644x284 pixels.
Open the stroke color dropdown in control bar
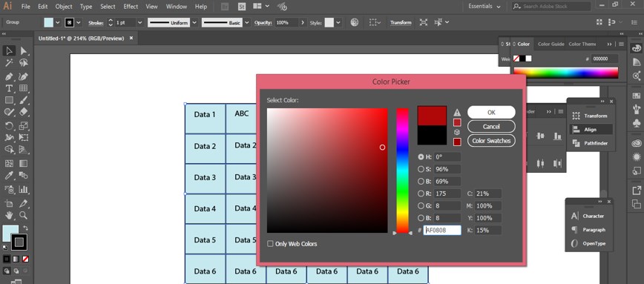pyautogui.click(x=79, y=22)
